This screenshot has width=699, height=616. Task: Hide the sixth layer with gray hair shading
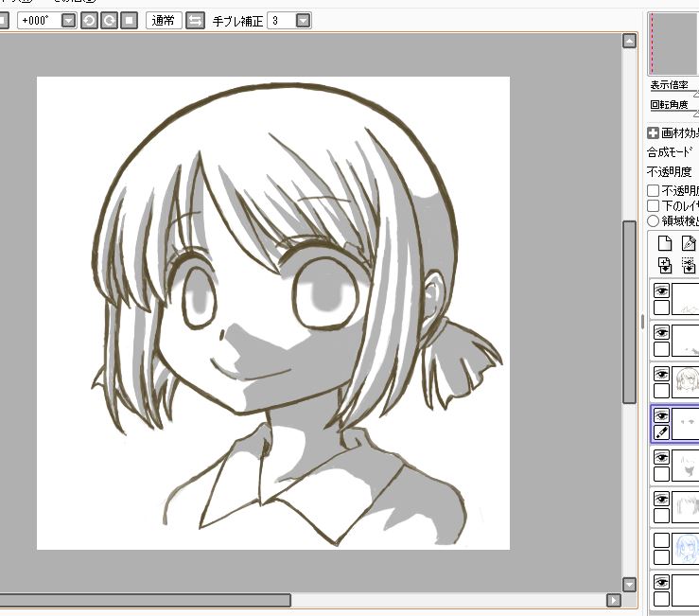pos(661,499)
